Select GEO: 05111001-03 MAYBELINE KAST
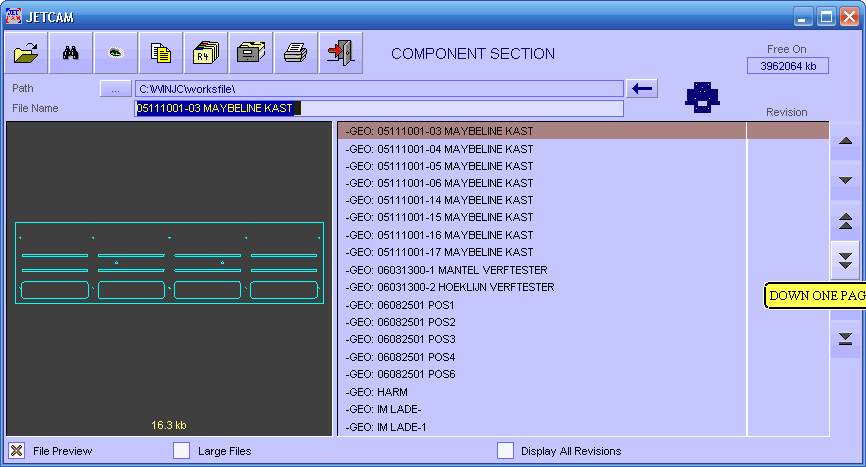Screen dimensions: 866x467 tap(542, 131)
